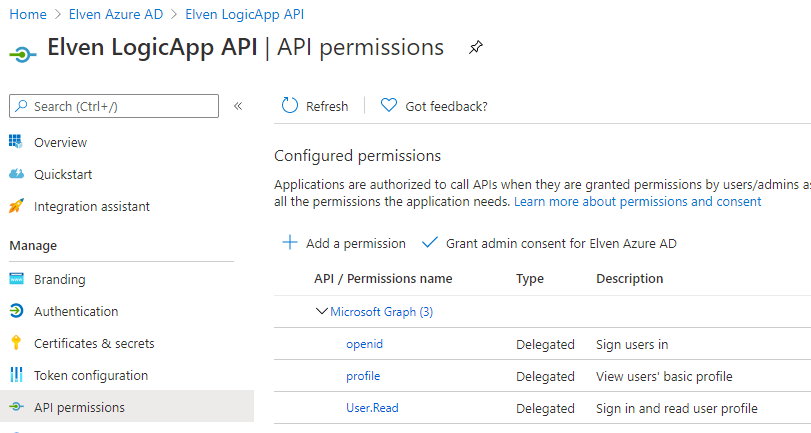This screenshot has height=433, width=811.
Task: Click the Token configuration bars icon
Action: point(16,375)
